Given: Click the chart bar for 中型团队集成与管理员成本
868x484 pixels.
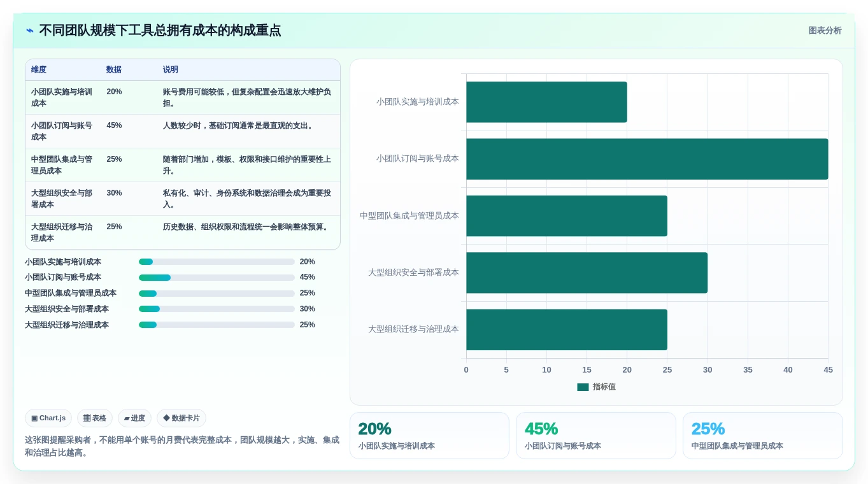Looking at the screenshot, I should [x=567, y=216].
